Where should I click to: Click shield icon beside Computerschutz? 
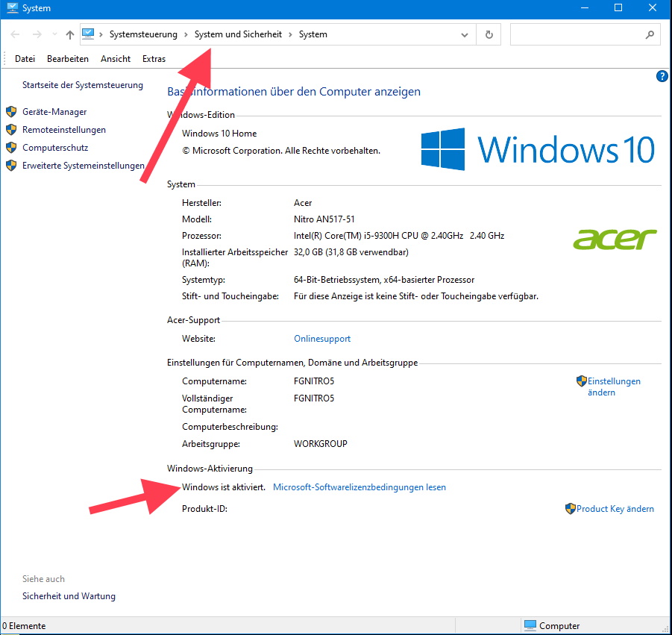[x=11, y=148]
